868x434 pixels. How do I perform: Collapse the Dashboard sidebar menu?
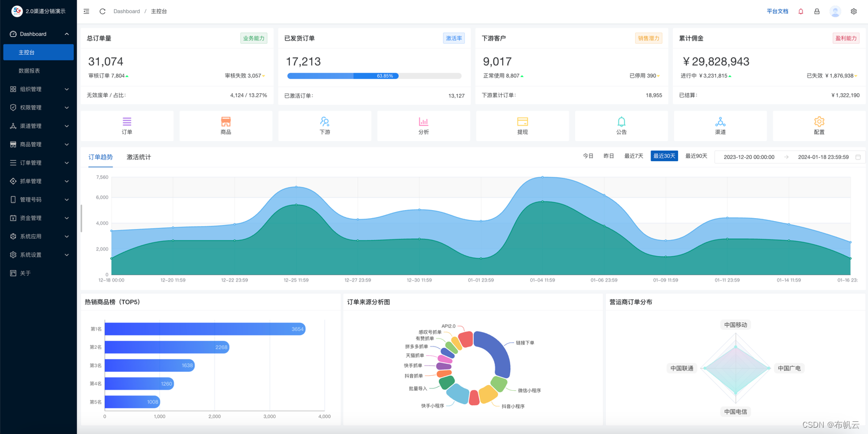39,34
